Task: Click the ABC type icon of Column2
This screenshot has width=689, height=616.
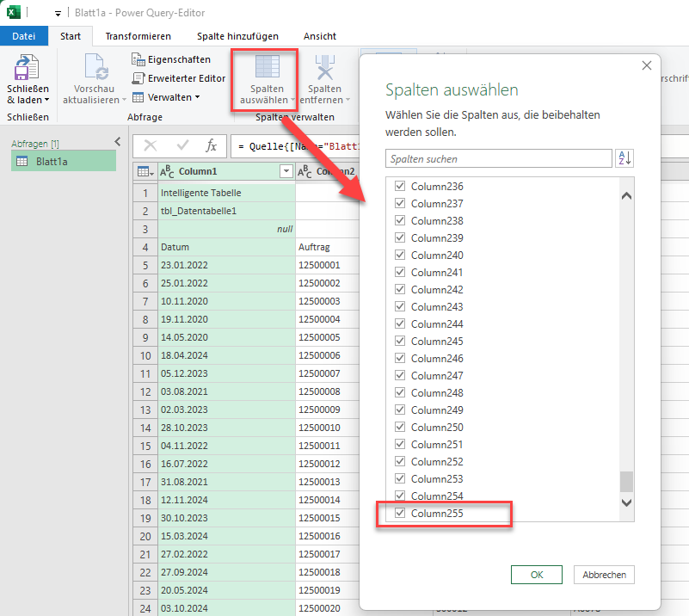Action: [305, 171]
